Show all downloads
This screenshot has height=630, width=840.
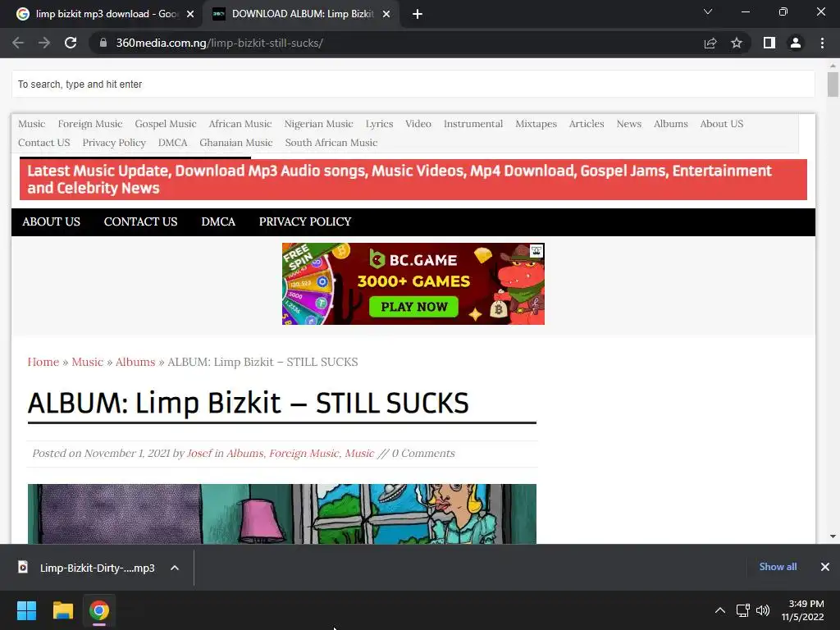[778, 567]
